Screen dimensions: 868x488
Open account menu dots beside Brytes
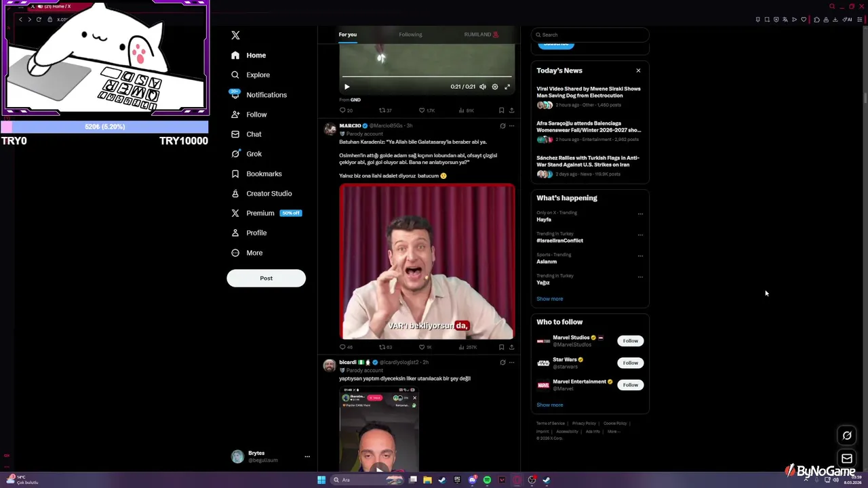[x=307, y=457]
